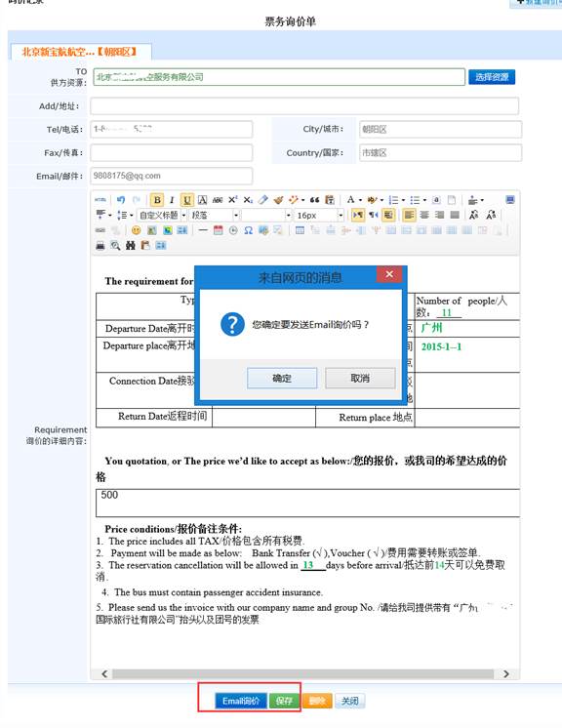This screenshot has width=562, height=728.
Task: Click the Redo arrow icon
Action: coord(137,200)
